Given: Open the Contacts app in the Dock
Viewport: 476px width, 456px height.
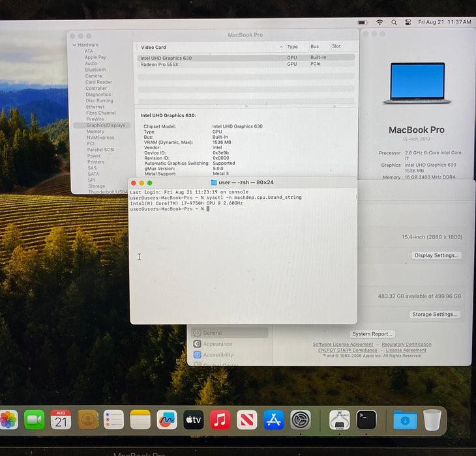Looking at the screenshot, I should [x=88, y=420].
